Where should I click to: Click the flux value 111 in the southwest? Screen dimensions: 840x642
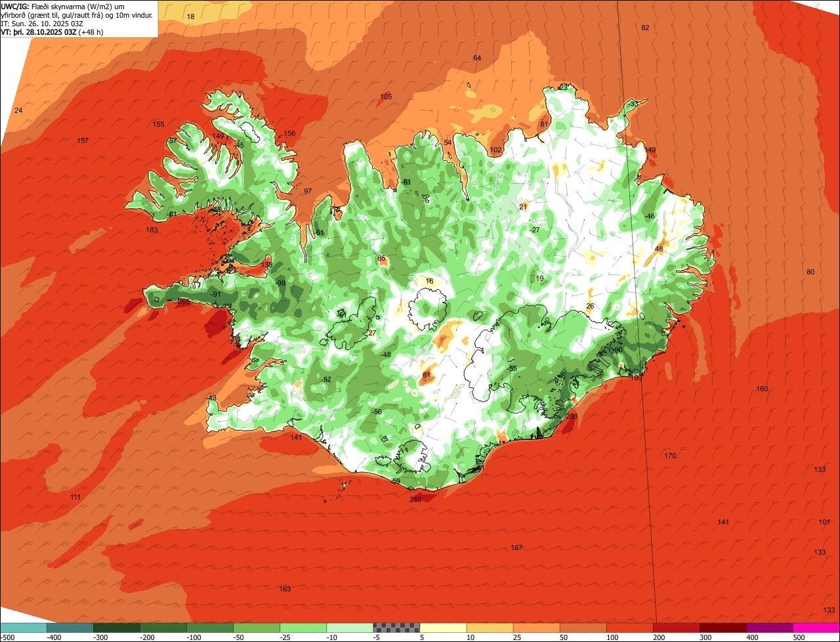tap(75, 498)
